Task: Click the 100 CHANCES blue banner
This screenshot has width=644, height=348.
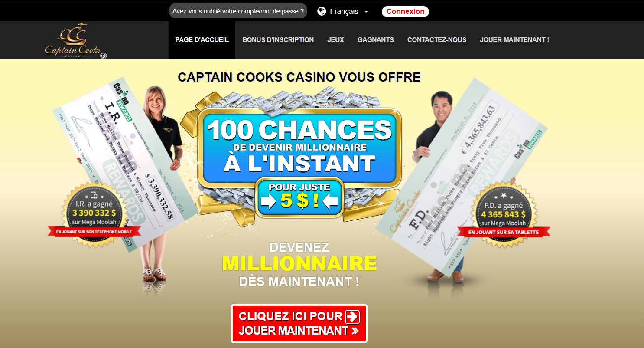Action: coord(299,147)
